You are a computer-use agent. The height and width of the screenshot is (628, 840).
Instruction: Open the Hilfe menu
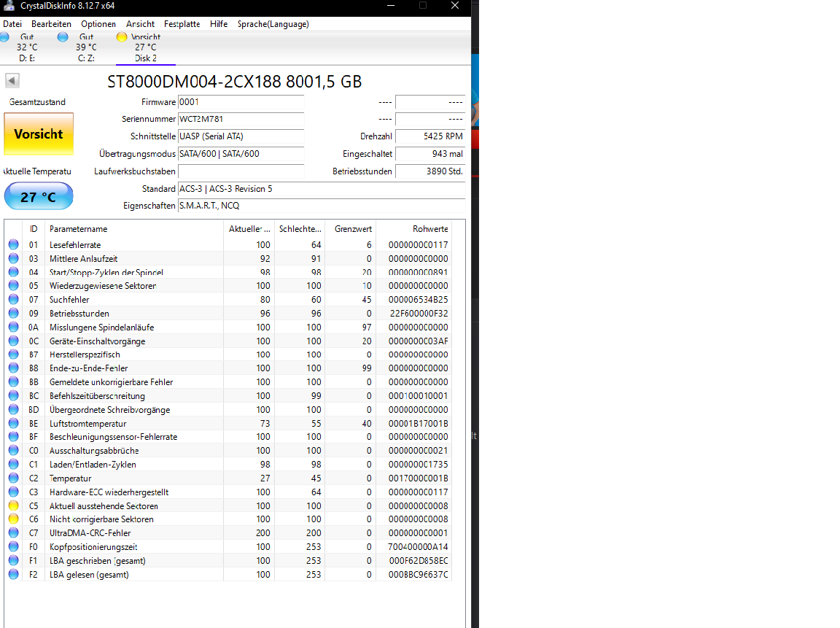219,24
